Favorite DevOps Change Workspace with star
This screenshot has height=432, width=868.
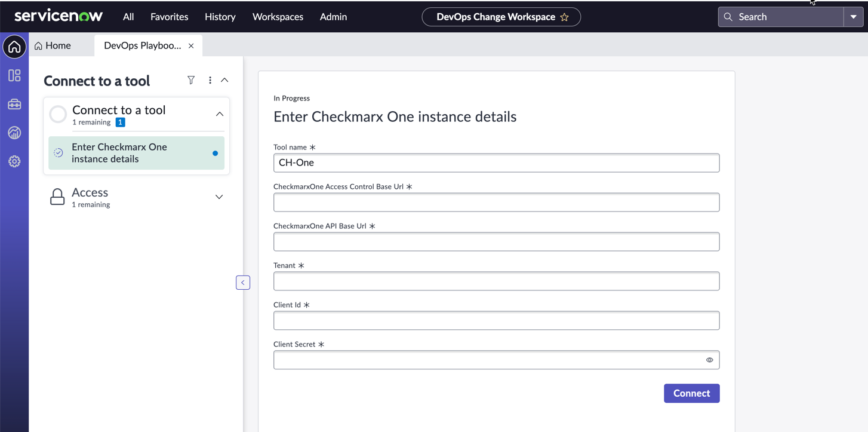564,17
